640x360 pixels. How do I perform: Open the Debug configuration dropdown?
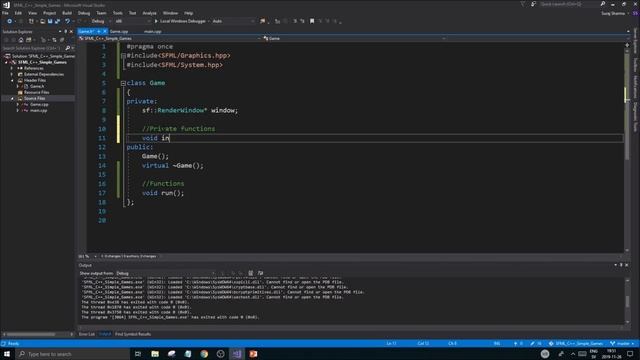pos(100,21)
